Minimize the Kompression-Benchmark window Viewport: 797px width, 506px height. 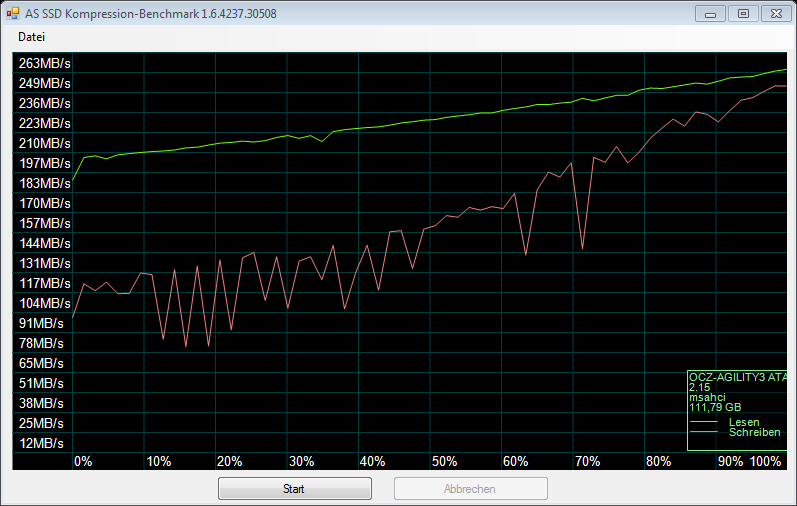click(710, 13)
